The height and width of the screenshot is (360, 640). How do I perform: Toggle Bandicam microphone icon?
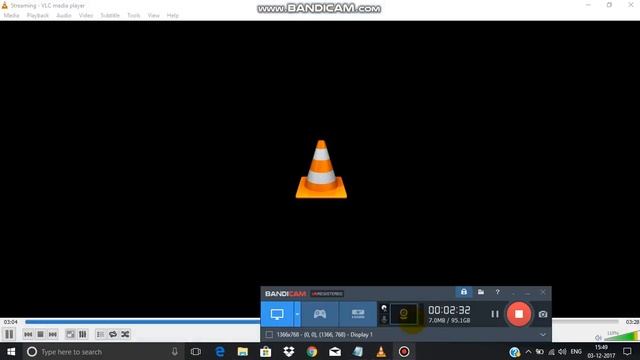pyautogui.click(x=384, y=320)
